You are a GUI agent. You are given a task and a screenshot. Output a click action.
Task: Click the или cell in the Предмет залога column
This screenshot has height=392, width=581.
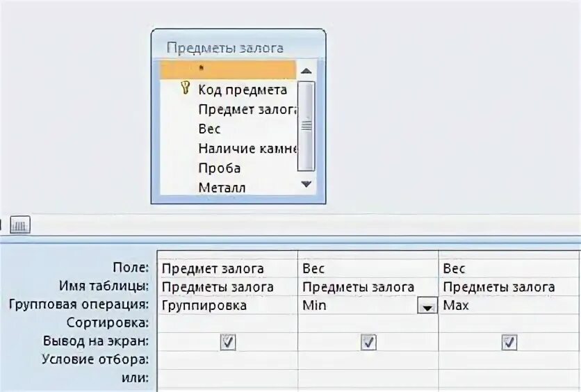[227, 378]
